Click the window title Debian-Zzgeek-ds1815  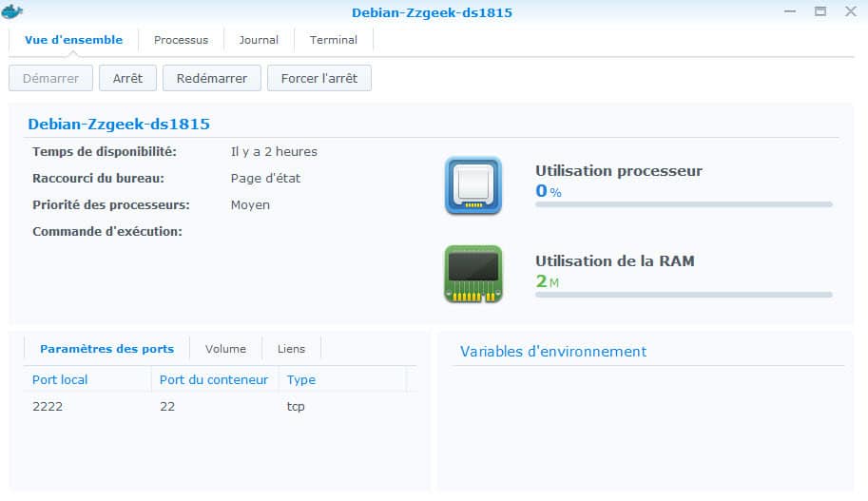click(433, 12)
